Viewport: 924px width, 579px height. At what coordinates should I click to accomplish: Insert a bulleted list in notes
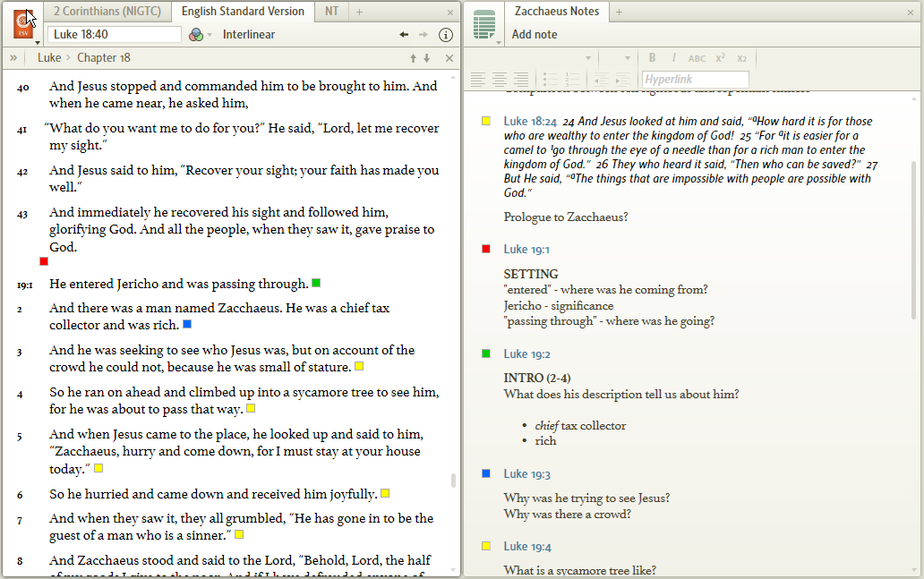pos(551,80)
